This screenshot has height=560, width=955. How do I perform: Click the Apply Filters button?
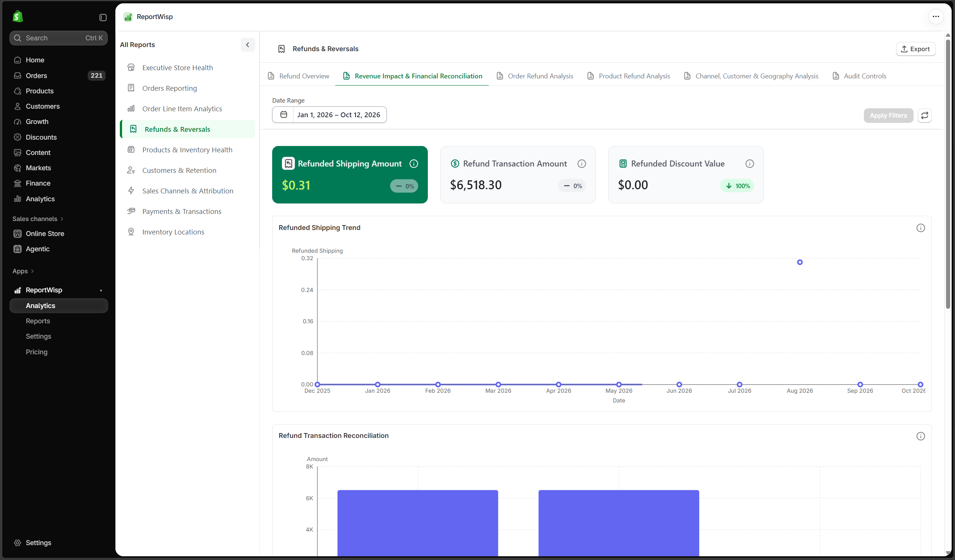[x=888, y=116]
